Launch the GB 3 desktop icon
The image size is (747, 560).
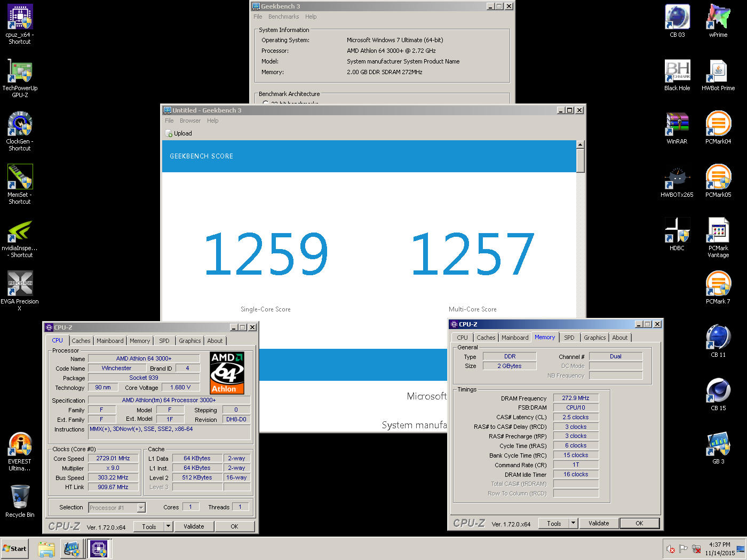tap(718, 448)
